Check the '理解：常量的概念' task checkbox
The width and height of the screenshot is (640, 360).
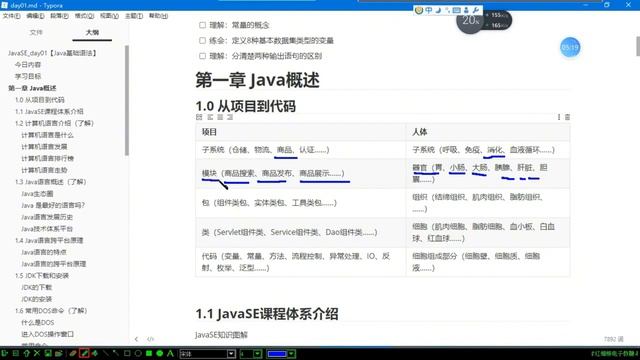coord(202,25)
